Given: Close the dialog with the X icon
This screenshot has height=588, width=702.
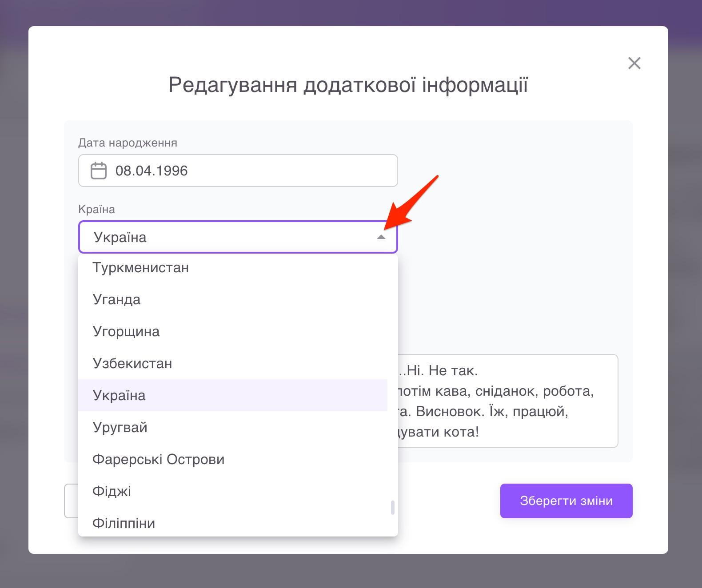Looking at the screenshot, I should point(634,63).
